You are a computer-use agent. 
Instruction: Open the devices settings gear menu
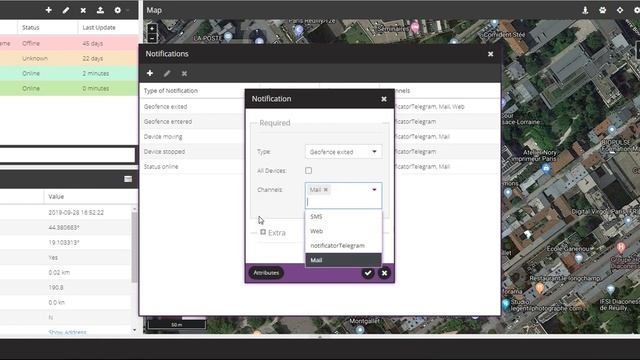pos(118,10)
